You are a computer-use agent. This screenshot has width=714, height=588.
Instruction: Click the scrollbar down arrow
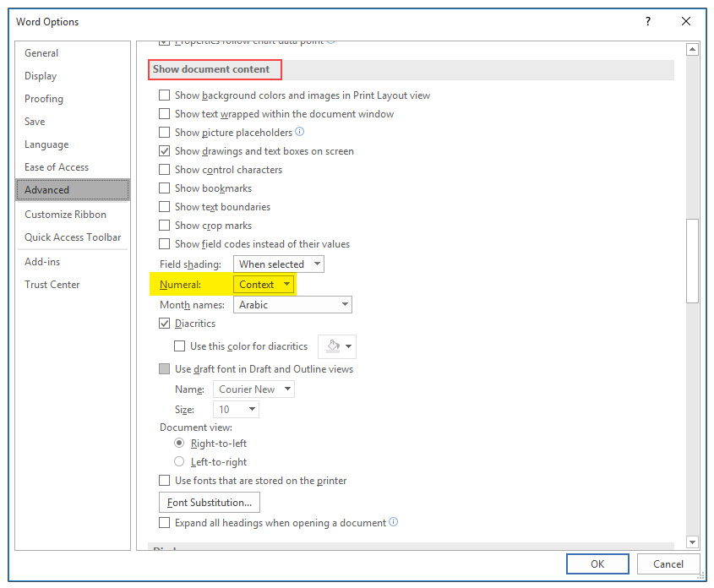692,542
